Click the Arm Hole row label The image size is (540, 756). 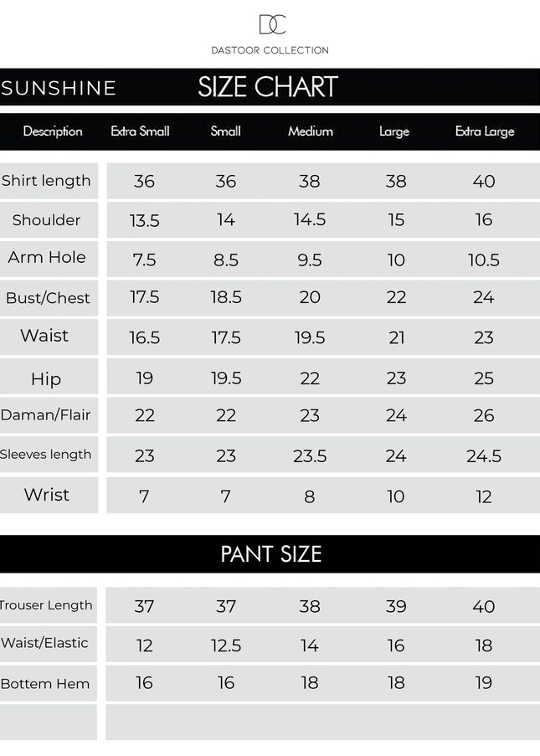coord(47,258)
